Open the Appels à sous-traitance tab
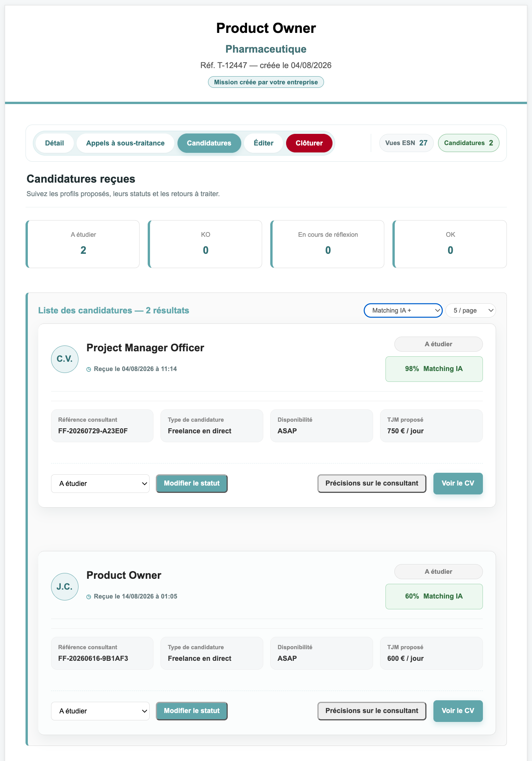Screen dimensions: 532x761 (x=125, y=143)
